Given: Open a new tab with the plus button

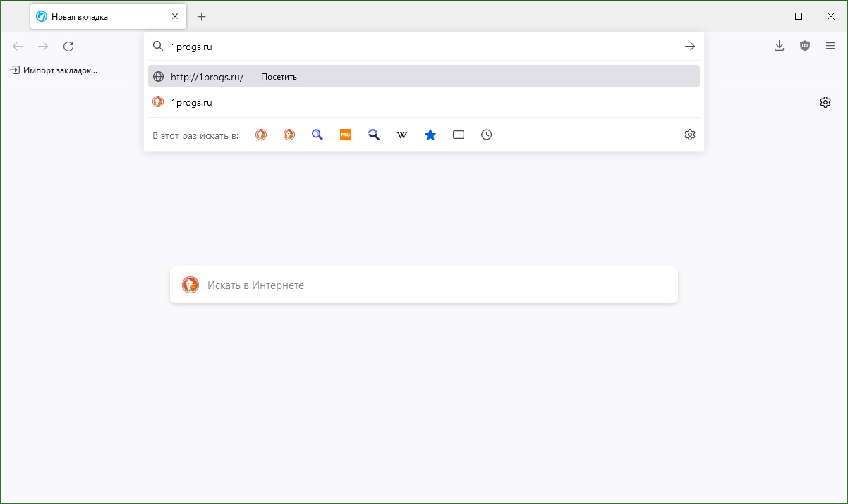Looking at the screenshot, I should click(x=202, y=16).
